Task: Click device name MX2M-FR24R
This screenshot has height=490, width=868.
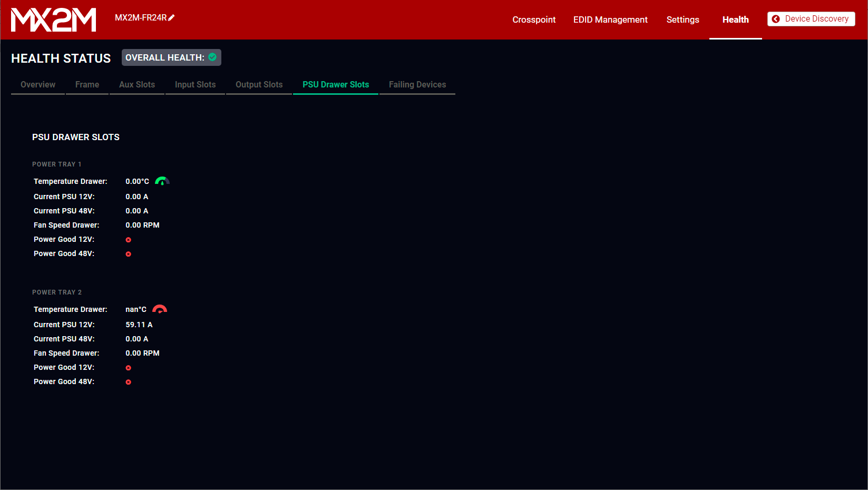Action: [x=141, y=18]
